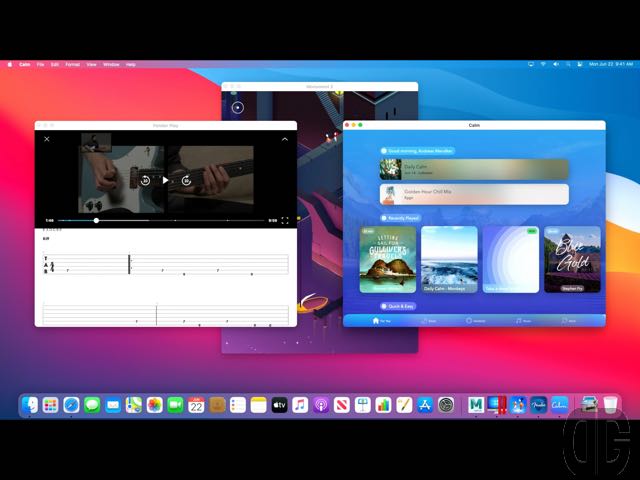Screen dimensions: 640x480
Task: Open Calendar showing date 22
Action: (196, 405)
